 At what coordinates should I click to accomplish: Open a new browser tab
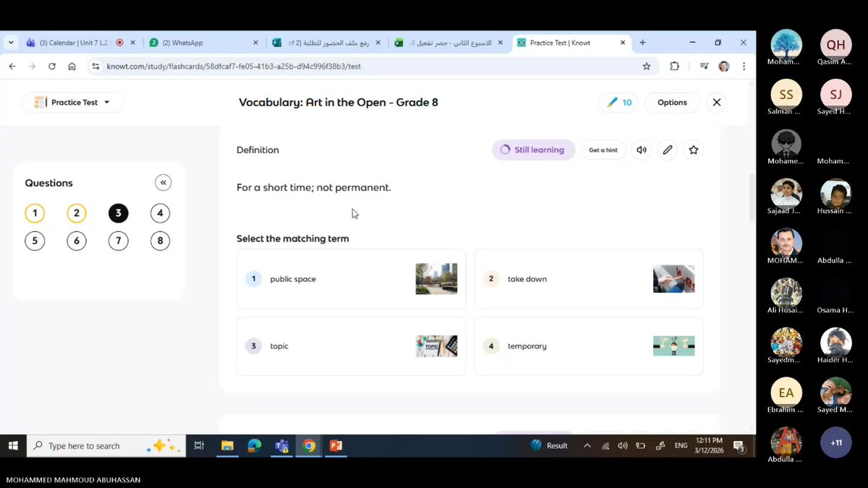(642, 43)
